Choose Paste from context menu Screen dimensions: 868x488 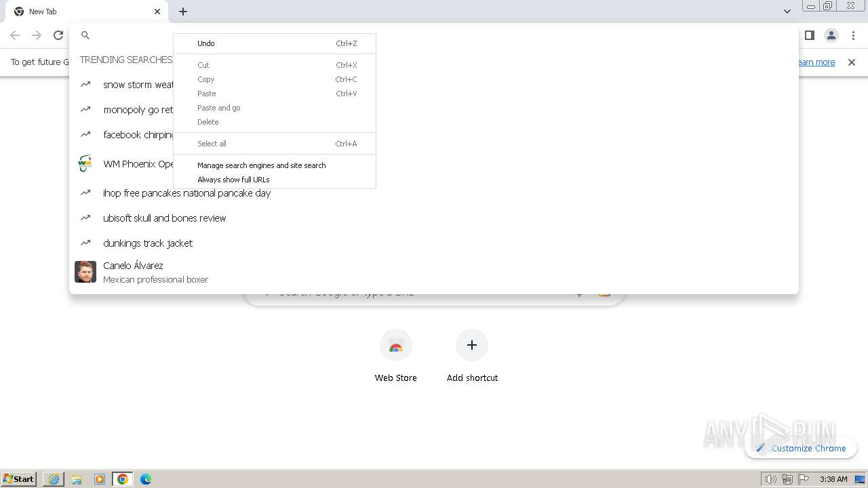point(275,94)
